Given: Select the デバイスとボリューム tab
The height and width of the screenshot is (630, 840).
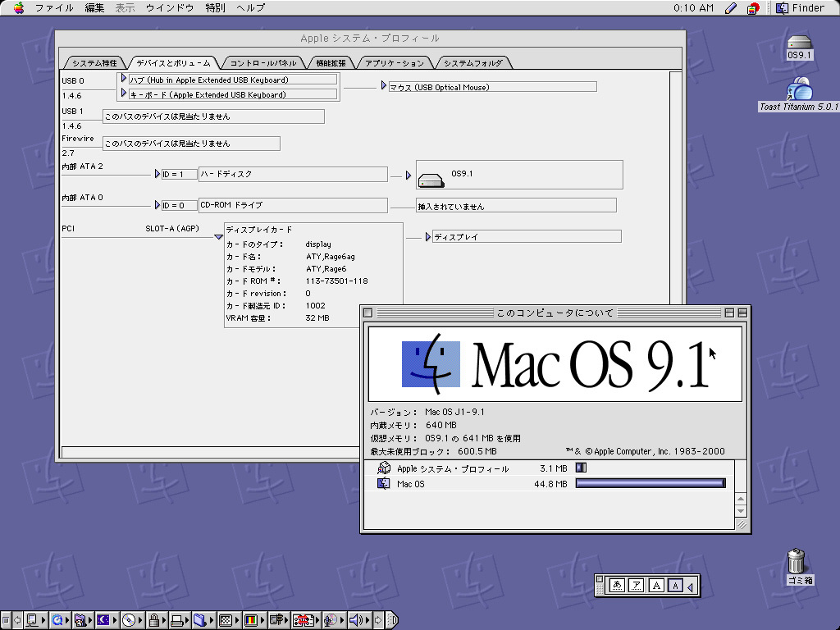Looking at the screenshot, I should coord(174,62).
